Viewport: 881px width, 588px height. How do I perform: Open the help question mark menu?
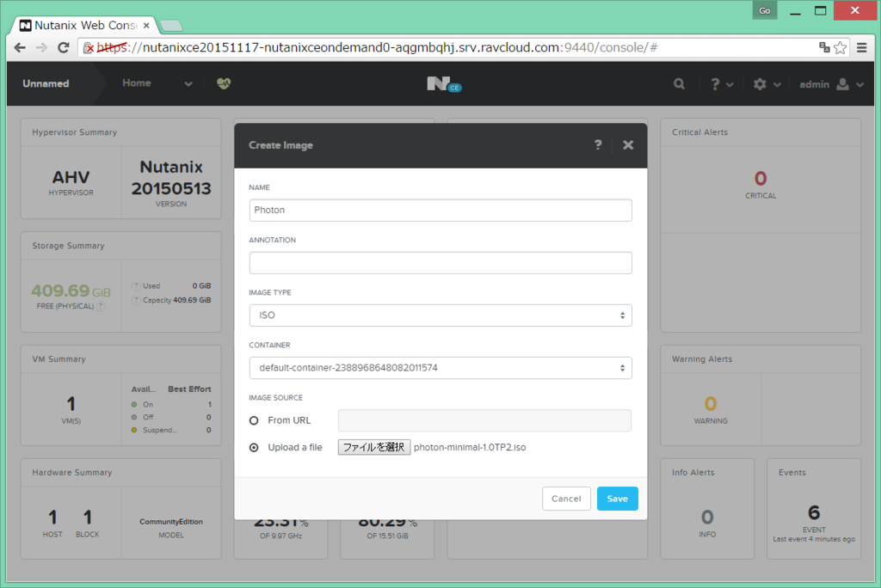point(721,84)
